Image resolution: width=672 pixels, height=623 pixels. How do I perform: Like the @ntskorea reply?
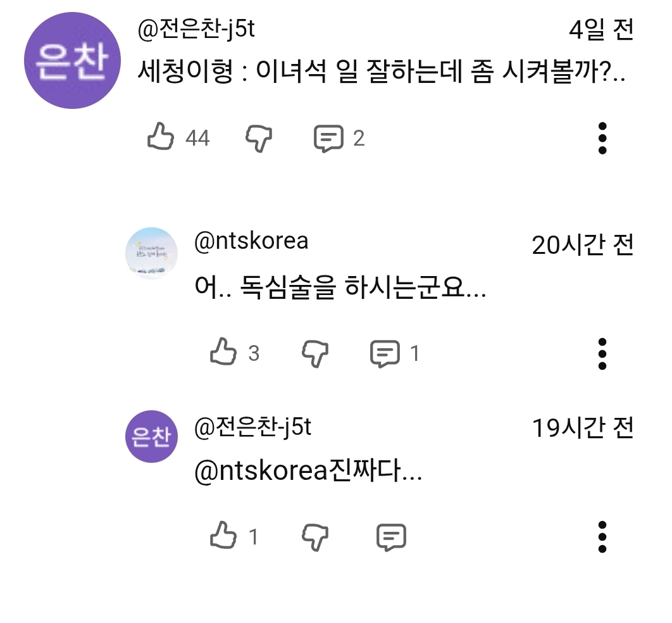point(223,353)
